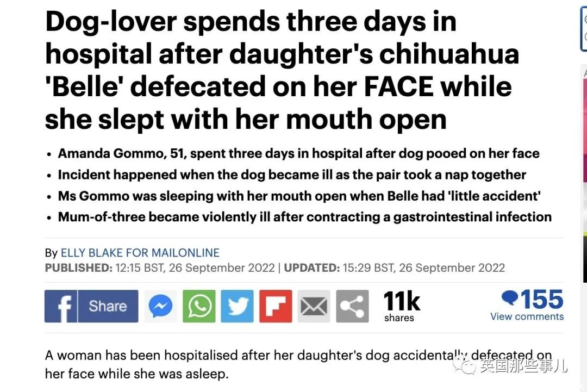587x392 pixels.
Task: Open ELLY BLAKE FOR MAILONLINE author link
Action: pyautogui.click(x=140, y=253)
